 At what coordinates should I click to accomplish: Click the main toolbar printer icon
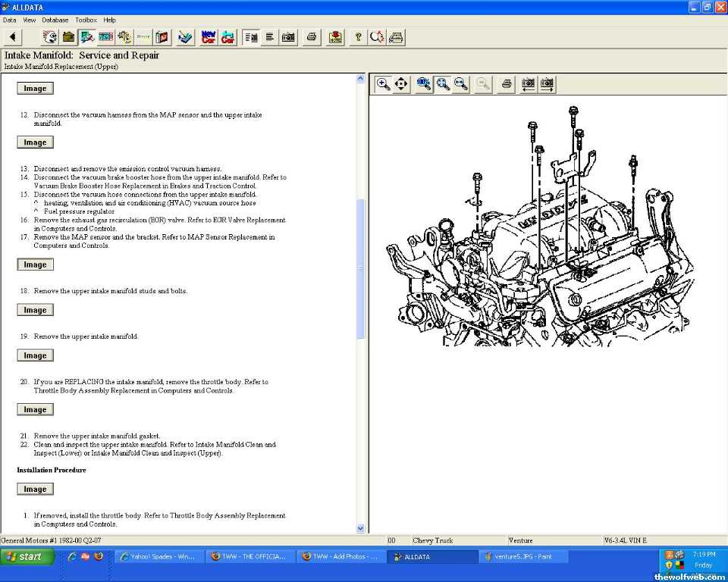[x=312, y=37]
